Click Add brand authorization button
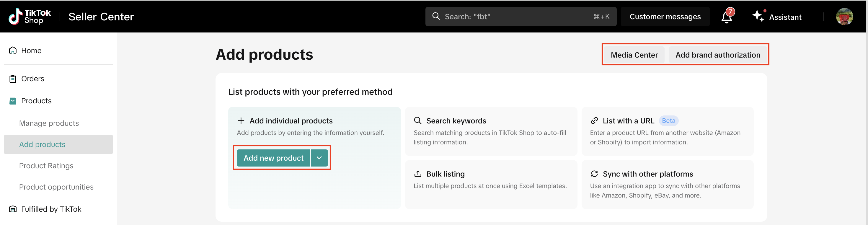The height and width of the screenshot is (225, 868). pyautogui.click(x=718, y=55)
